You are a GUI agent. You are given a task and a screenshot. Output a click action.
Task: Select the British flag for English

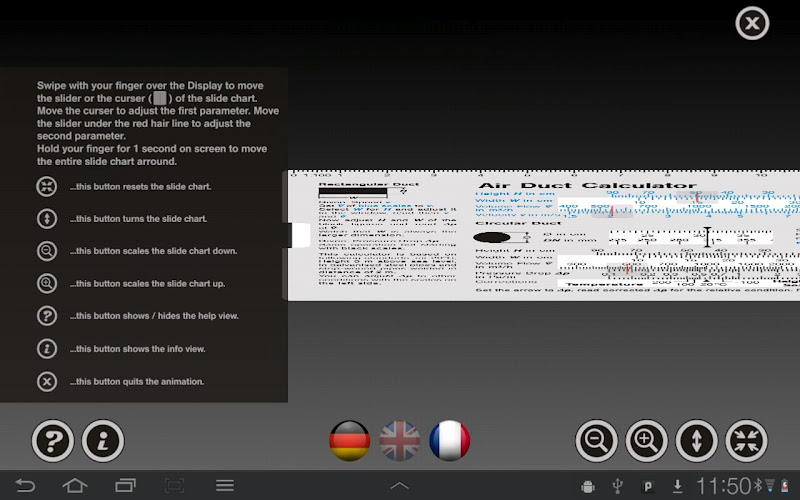click(399, 441)
